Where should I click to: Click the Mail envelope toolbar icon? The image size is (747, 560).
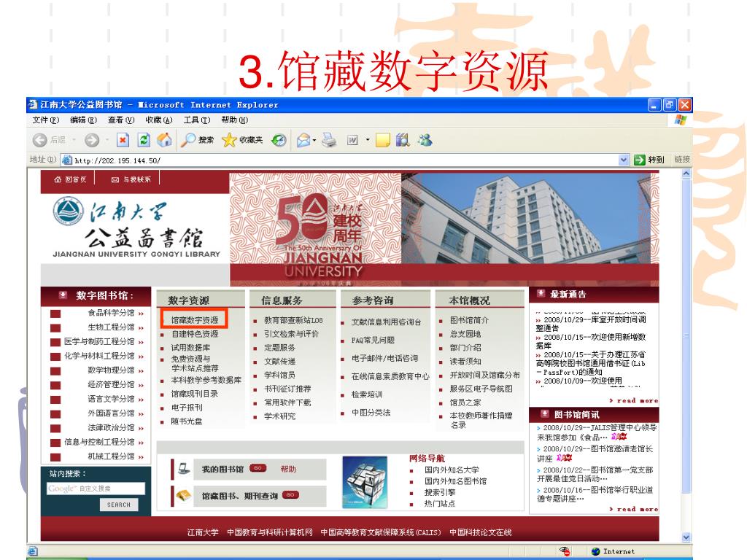click(303, 140)
